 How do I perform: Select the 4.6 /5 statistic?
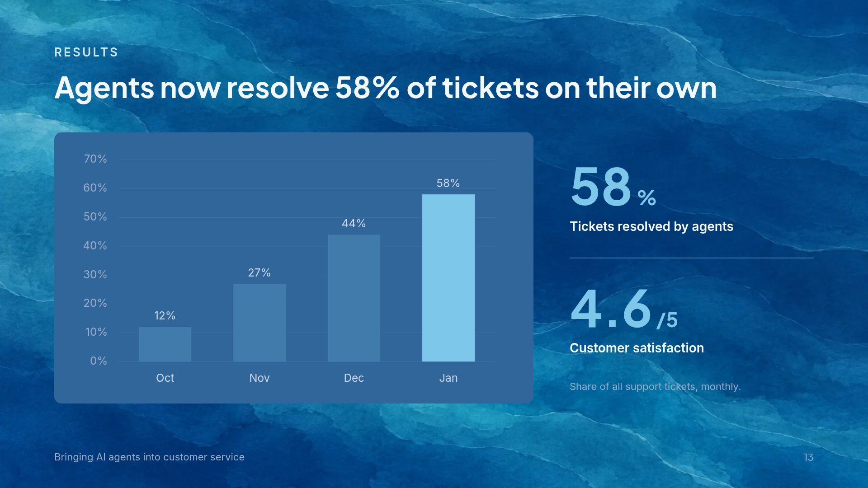point(624,309)
